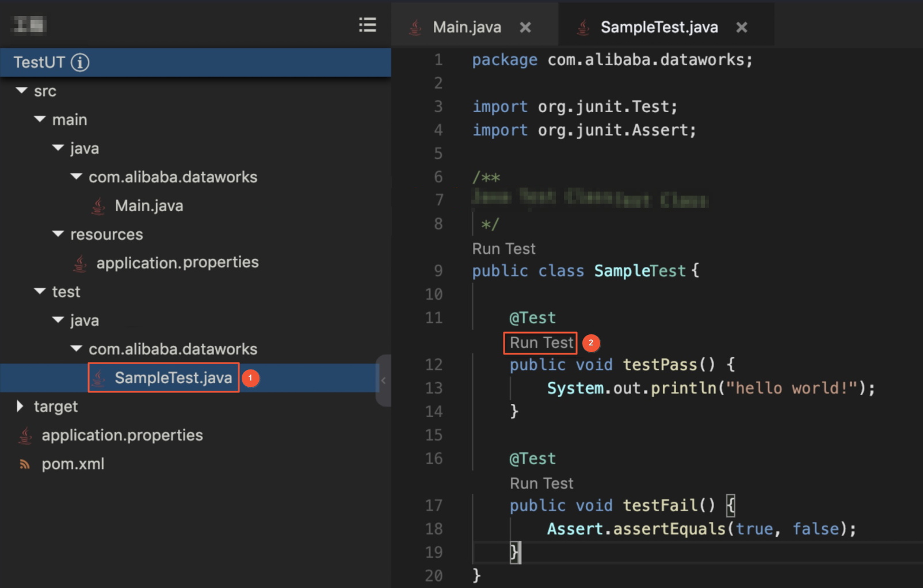Collapse the resources folder

(58, 234)
